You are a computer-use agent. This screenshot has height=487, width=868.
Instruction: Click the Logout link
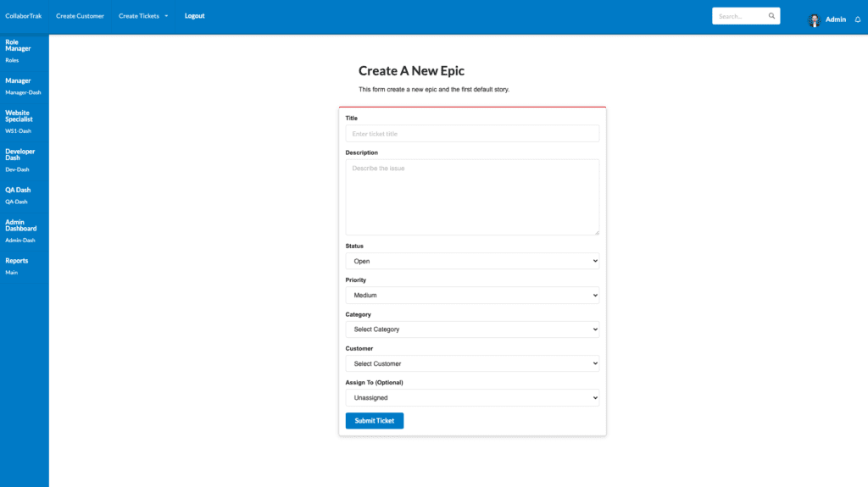(x=194, y=16)
